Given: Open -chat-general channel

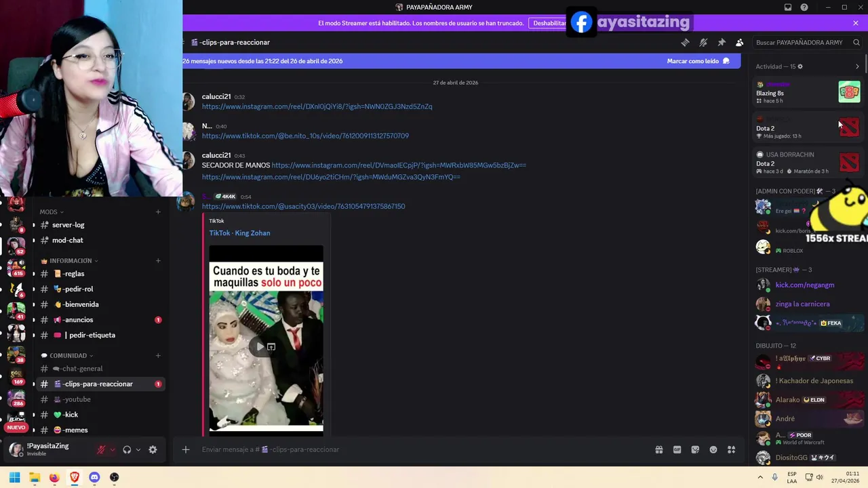Looking at the screenshot, I should [100, 369].
